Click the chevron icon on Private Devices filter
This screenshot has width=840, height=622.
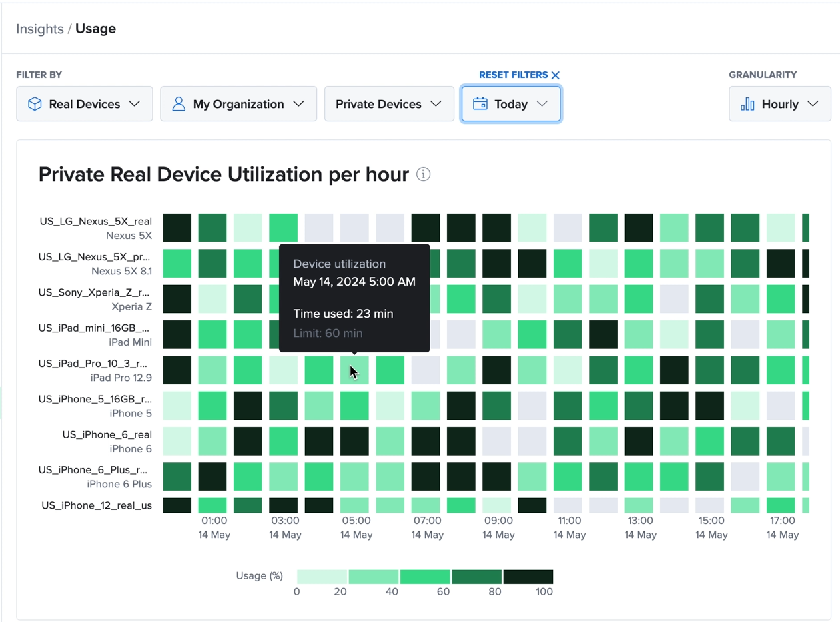pos(438,104)
